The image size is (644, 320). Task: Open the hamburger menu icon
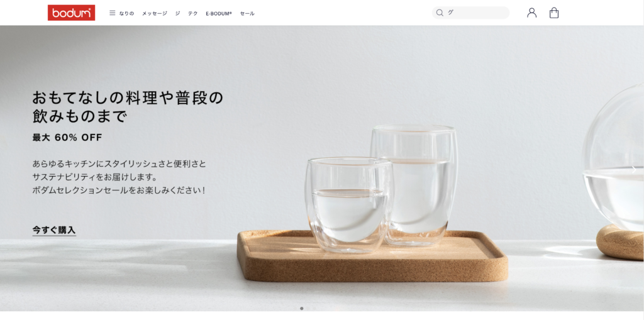(x=112, y=13)
